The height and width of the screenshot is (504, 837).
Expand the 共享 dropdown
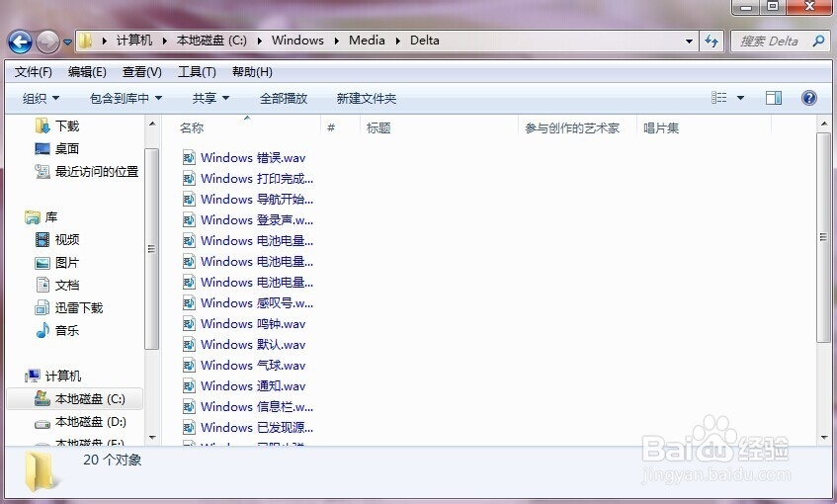tap(210, 98)
